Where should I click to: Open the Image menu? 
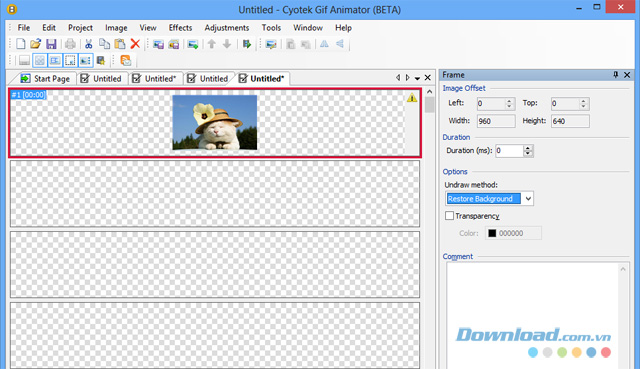pyautogui.click(x=116, y=28)
